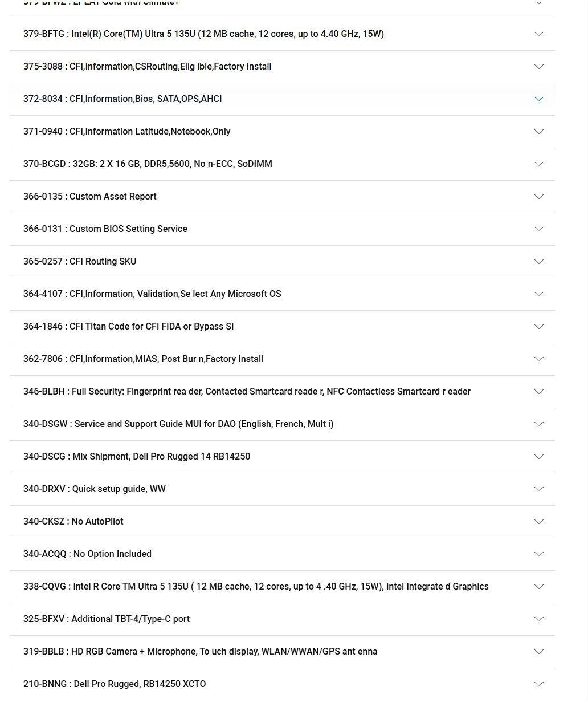Open the 370-BCGD 32GB DDR5 memory details
This screenshot has width=588, height=715.
pos(282,164)
